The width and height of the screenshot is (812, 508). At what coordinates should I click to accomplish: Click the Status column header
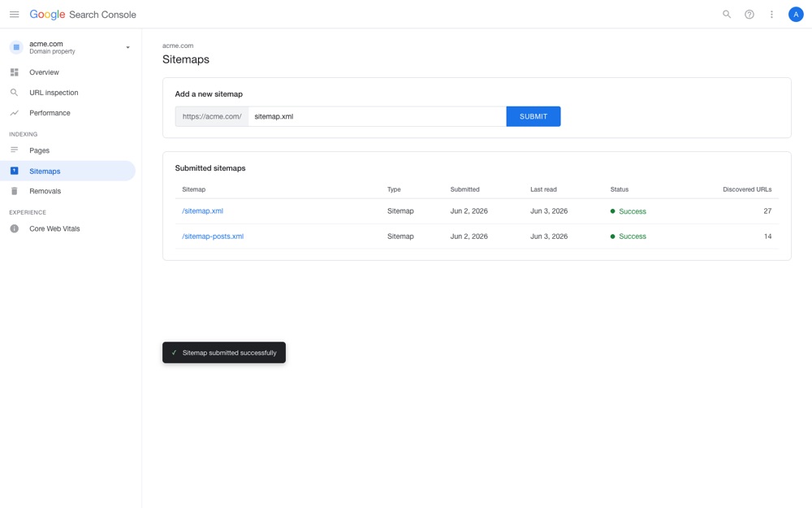pos(620,189)
